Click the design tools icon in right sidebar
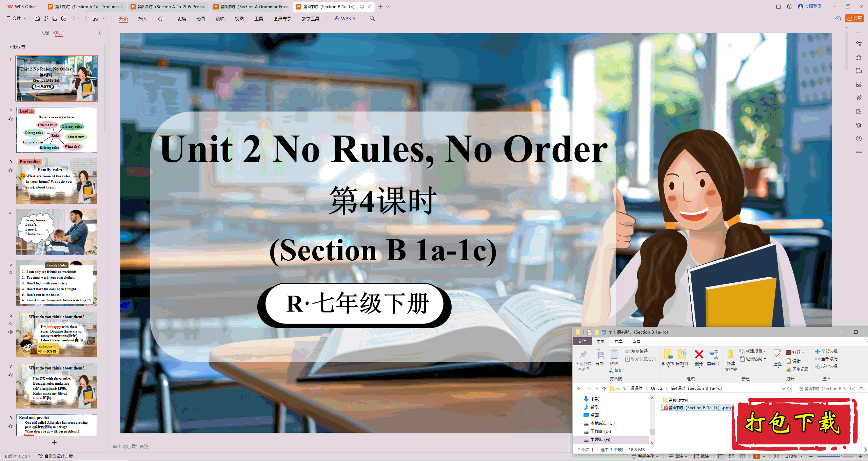Image resolution: width=868 pixels, height=461 pixels. pyautogui.click(x=859, y=98)
